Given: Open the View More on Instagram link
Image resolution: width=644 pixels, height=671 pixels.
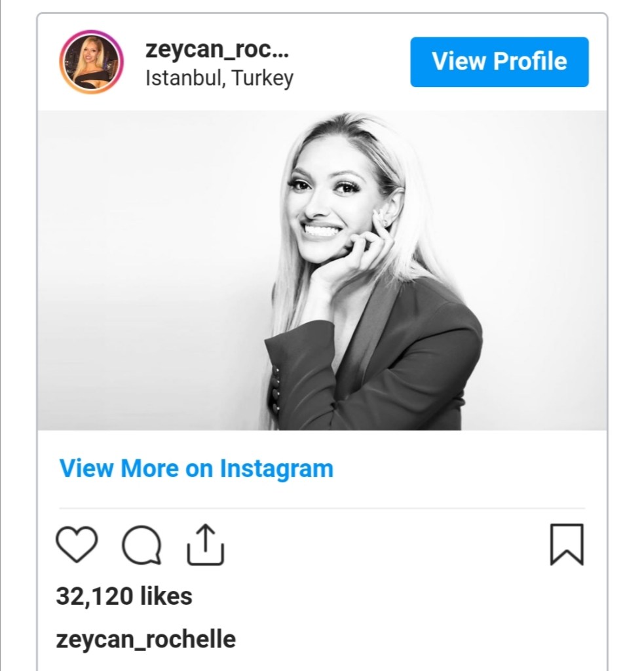Looking at the screenshot, I should 196,469.
